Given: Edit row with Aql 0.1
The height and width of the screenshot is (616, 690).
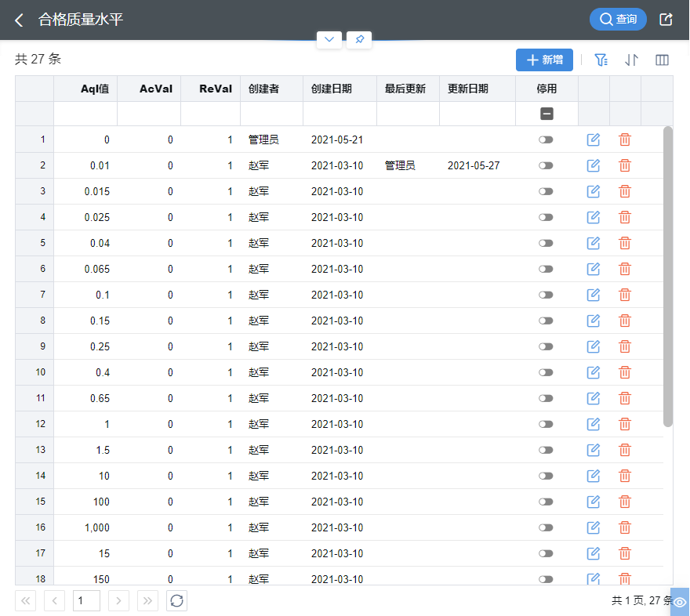Looking at the screenshot, I should tap(594, 295).
